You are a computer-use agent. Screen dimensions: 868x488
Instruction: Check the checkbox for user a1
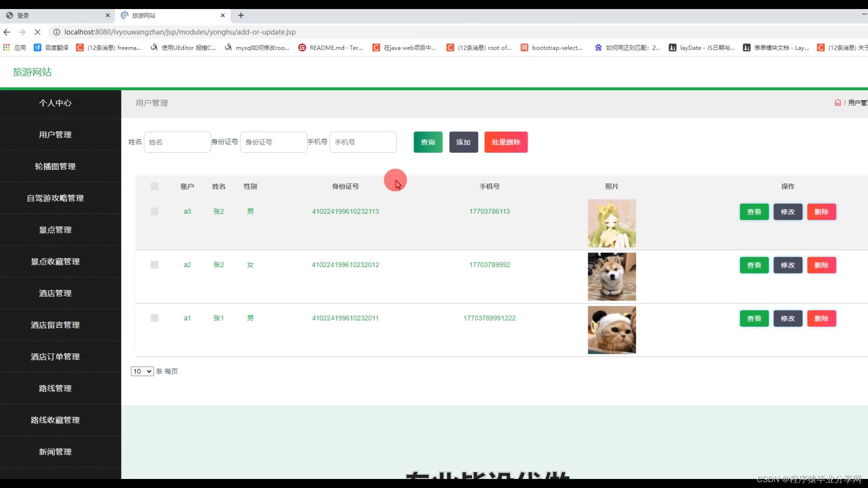coord(154,318)
